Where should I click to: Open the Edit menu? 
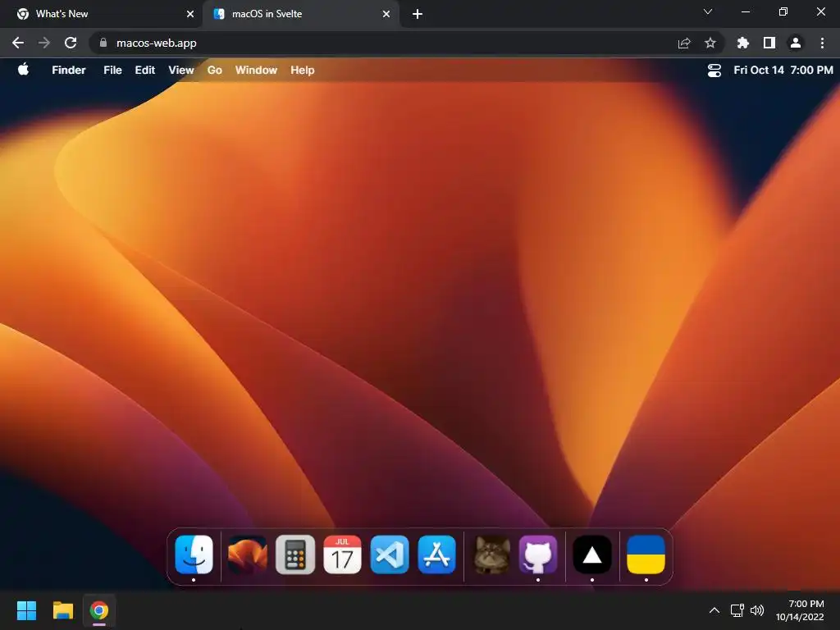(144, 71)
